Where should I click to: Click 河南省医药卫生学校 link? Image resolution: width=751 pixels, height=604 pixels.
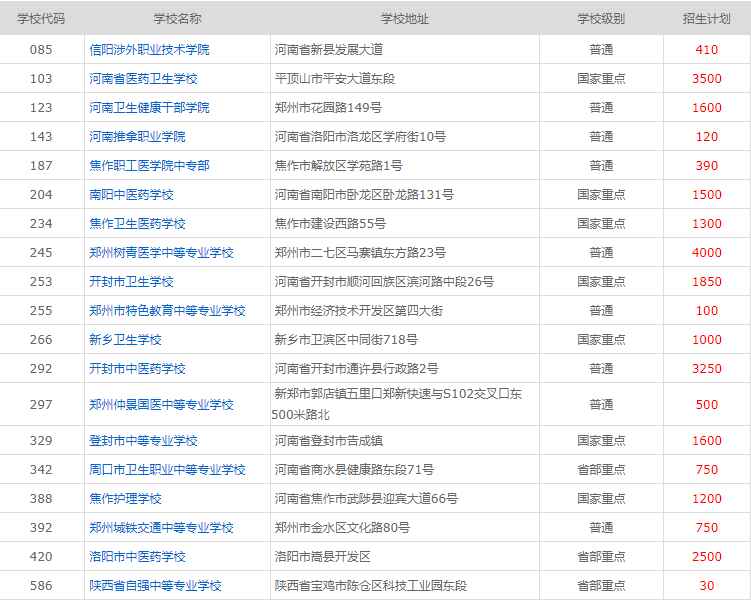pyautogui.click(x=143, y=78)
